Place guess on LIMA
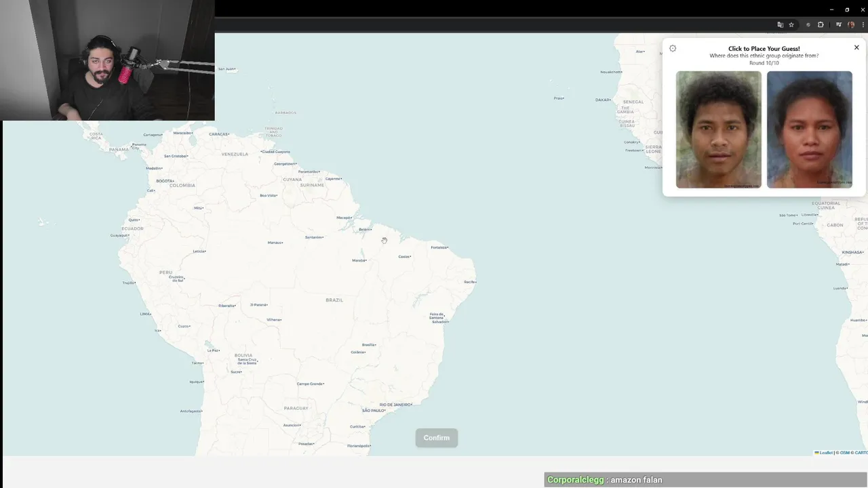The width and height of the screenshot is (868, 488). tap(145, 314)
